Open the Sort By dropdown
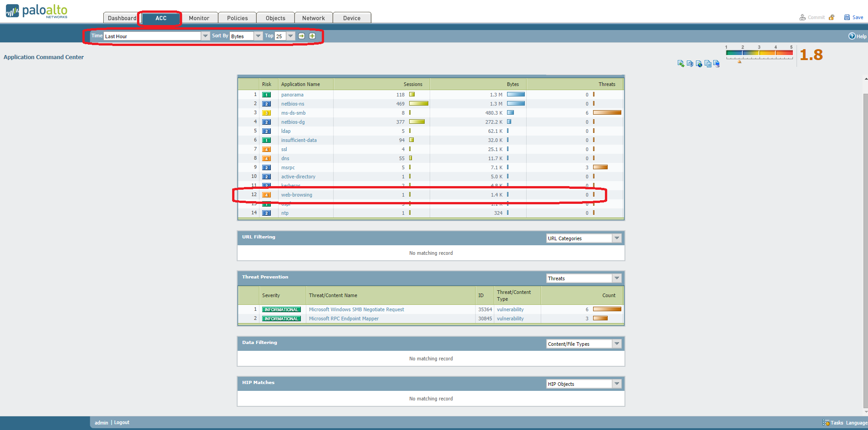868x430 pixels. 258,36
